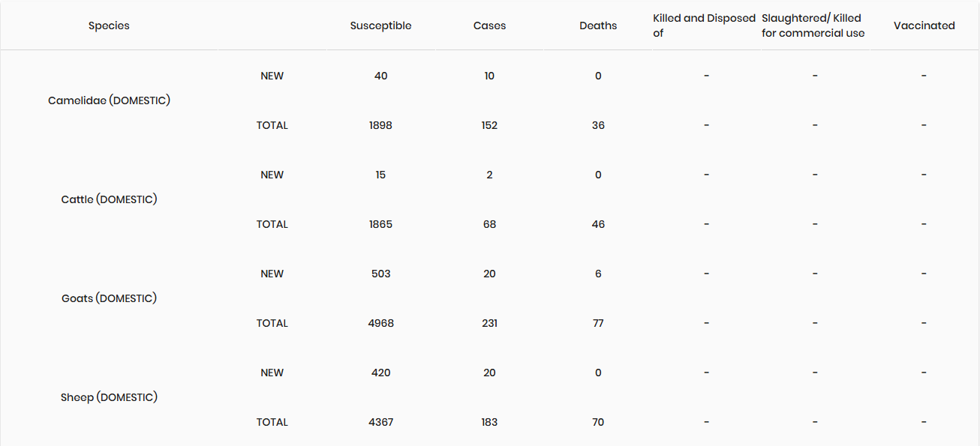This screenshot has width=980, height=446.
Task: Click the Camelidae (DOMESTIC) species label
Action: click(109, 100)
